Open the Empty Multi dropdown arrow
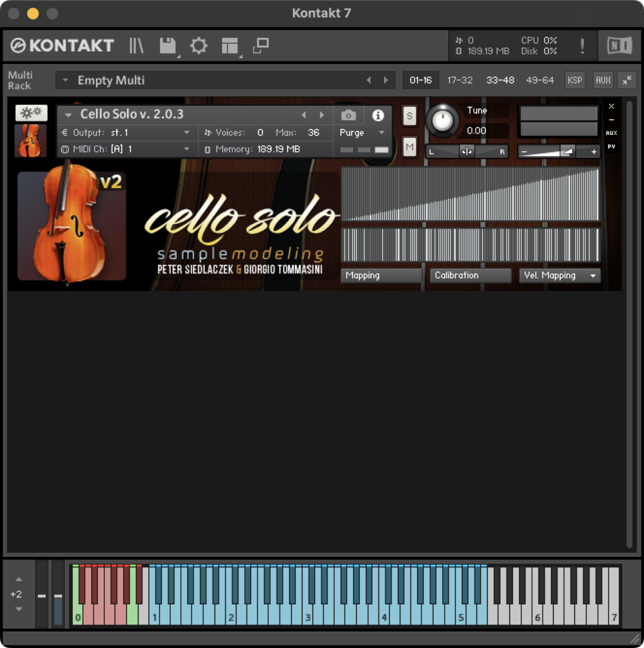This screenshot has height=648, width=644. [x=65, y=80]
